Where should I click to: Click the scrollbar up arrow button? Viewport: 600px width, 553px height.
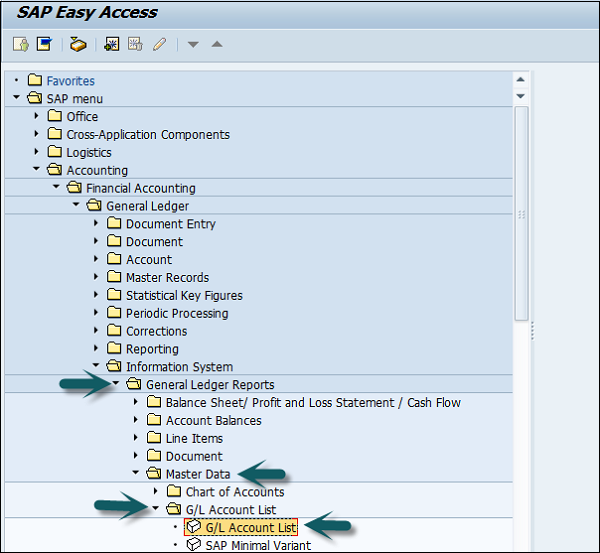(520, 79)
